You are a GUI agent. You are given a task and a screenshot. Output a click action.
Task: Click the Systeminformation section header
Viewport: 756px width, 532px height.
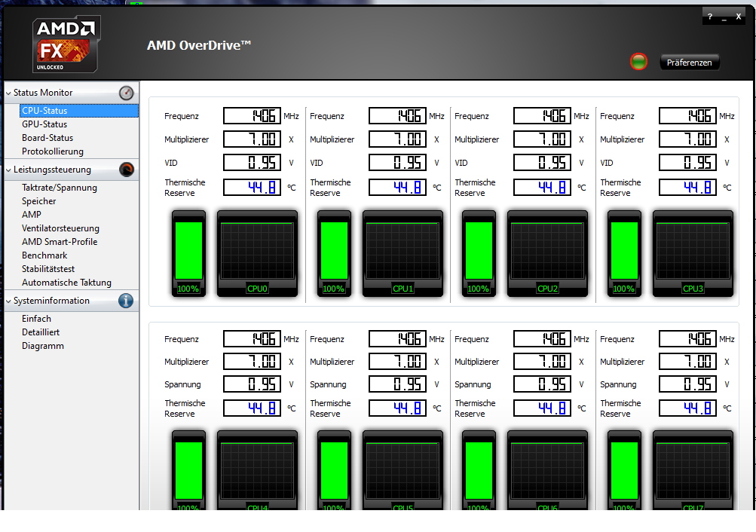click(x=72, y=301)
